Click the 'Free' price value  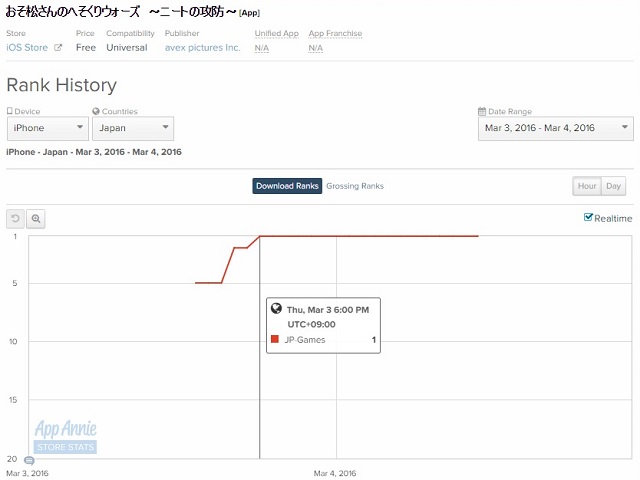pos(86,48)
